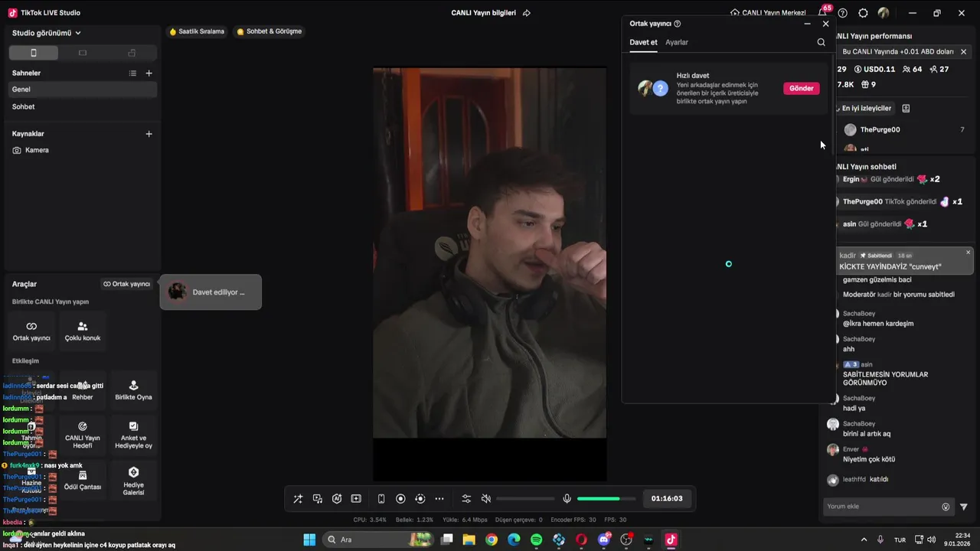Start recording with the record button
The width and height of the screenshot is (980, 551).
400,499
